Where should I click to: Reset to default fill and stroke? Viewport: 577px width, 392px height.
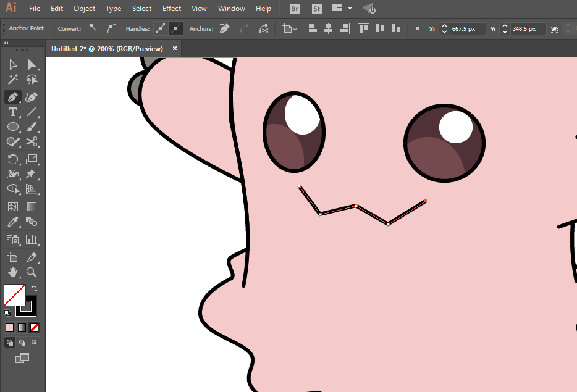pyautogui.click(x=7, y=313)
